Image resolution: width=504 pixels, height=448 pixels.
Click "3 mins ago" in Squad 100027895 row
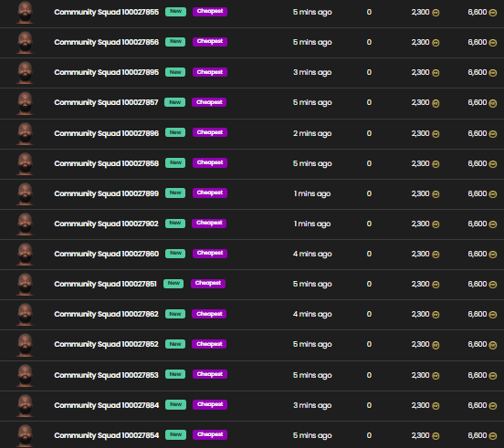[312, 73]
